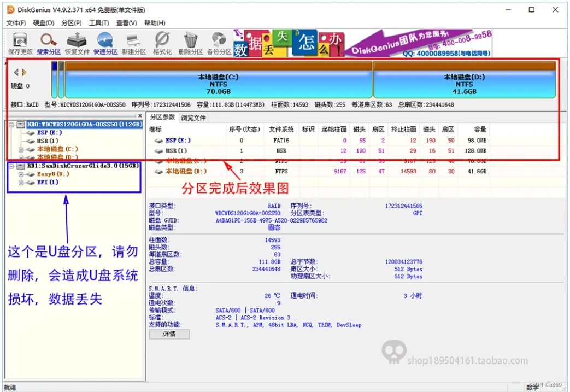Expand the EasyU(U:) tree node
This screenshot has width=570, height=392.
pyautogui.click(x=21, y=174)
